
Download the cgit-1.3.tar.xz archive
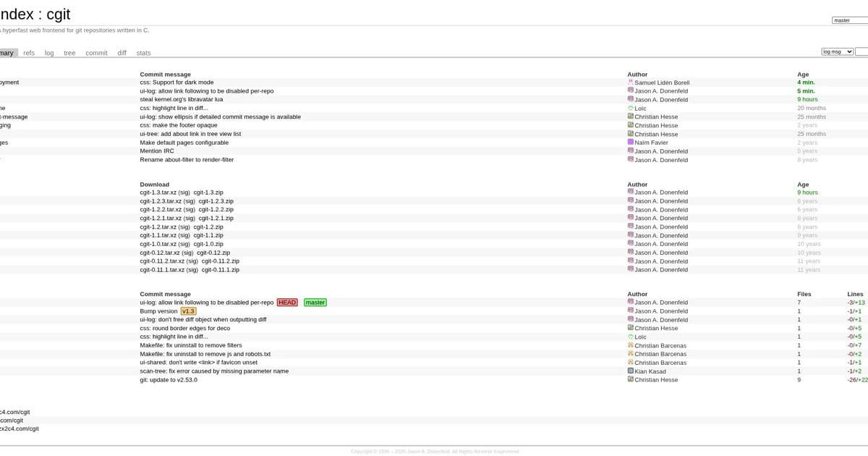tap(158, 192)
